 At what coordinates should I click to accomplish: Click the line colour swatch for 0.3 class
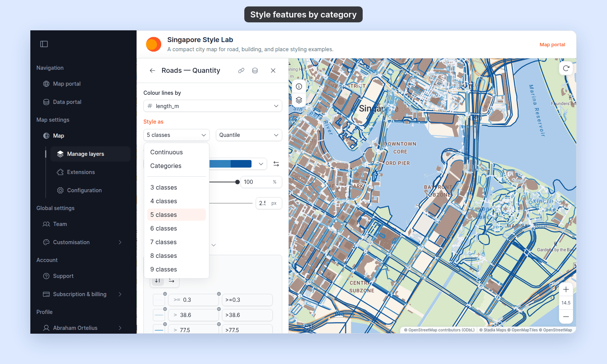click(159, 300)
